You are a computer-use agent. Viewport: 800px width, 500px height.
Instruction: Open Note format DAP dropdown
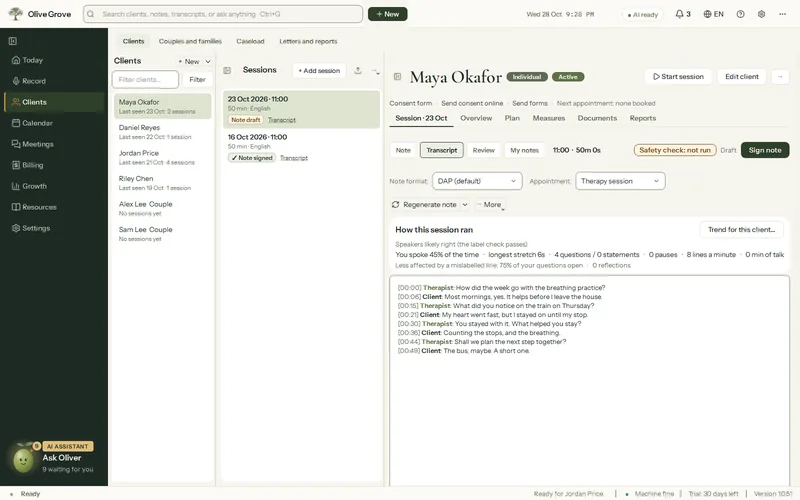tap(477, 181)
